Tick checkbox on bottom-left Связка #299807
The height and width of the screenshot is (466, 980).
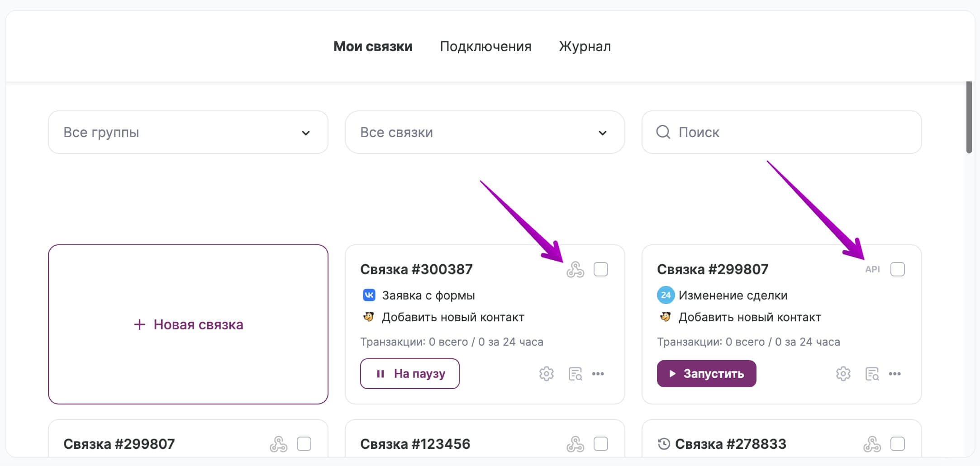pos(304,444)
